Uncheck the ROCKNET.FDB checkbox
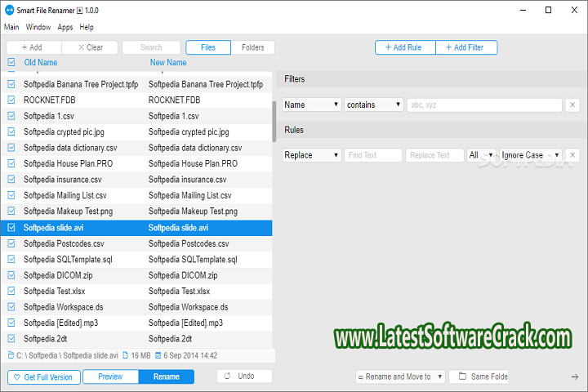Image resolution: width=588 pixels, height=392 pixels. (x=11, y=100)
